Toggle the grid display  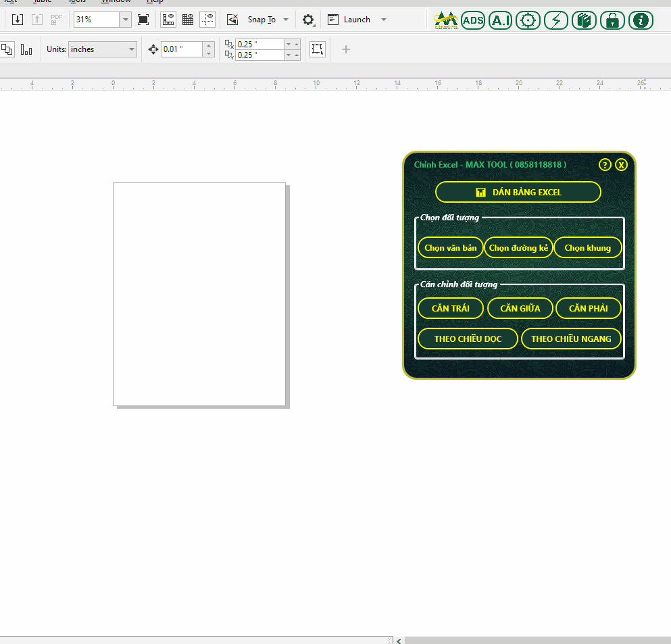pyautogui.click(x=188, y=20)
